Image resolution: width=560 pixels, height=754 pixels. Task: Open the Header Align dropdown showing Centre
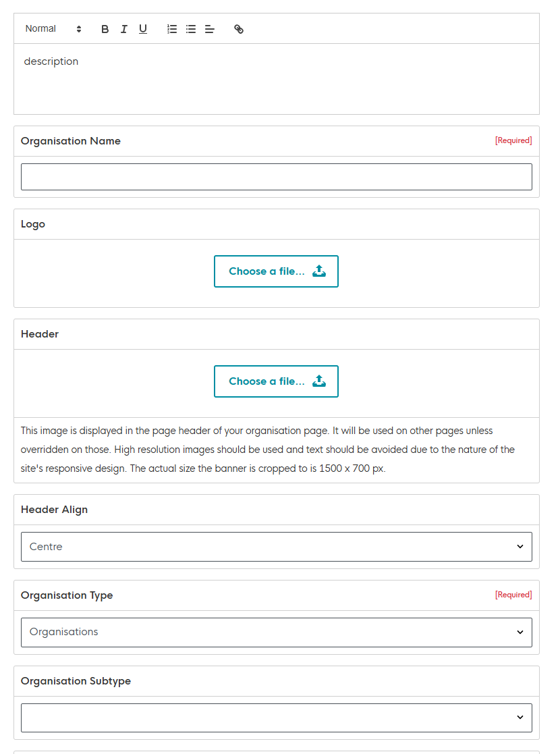(x=277, y=547)
